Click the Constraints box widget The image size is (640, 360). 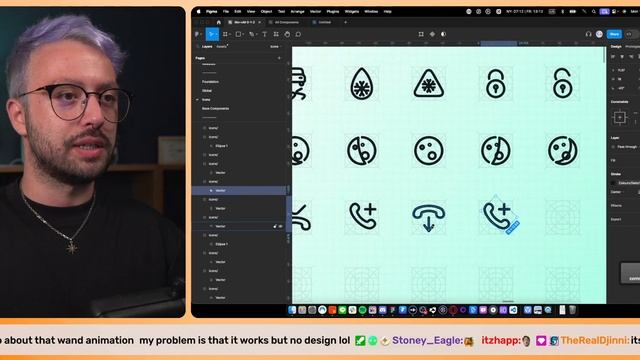620,118
